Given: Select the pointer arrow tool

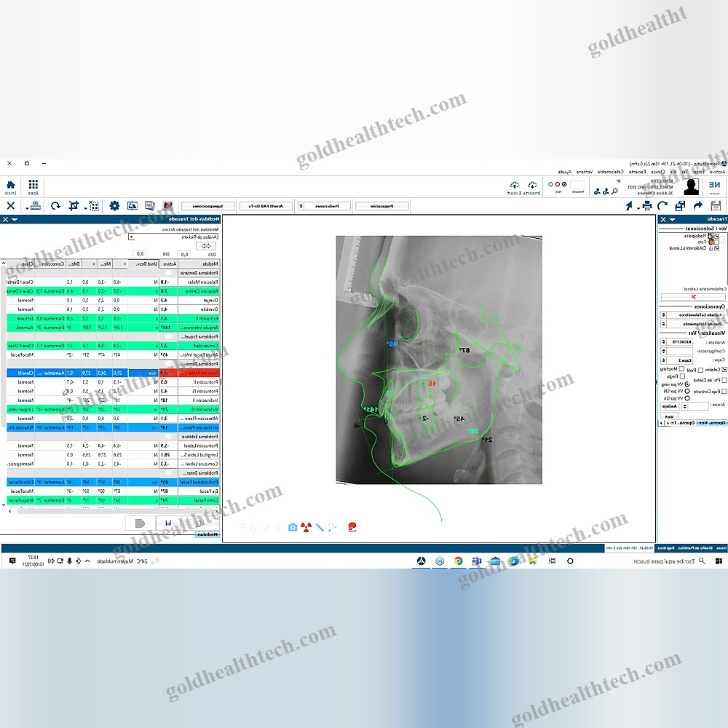Looking at the screenshot, I should pos(629,206).
